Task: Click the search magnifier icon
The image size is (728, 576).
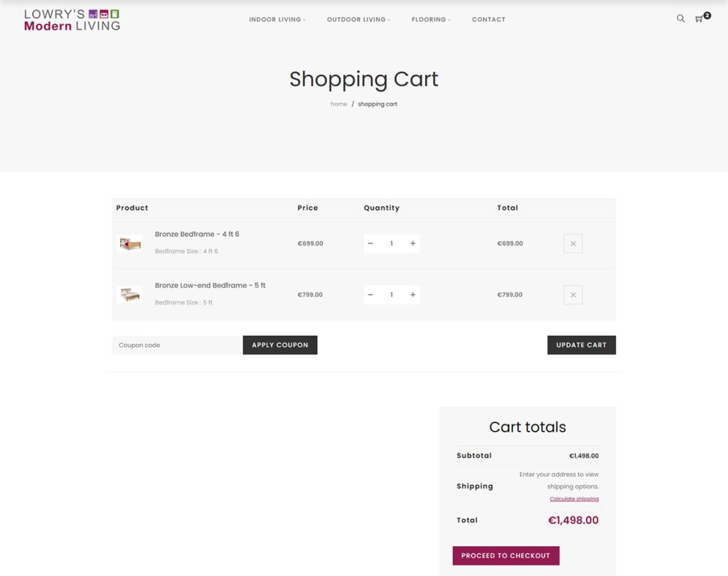Action: coord(680,18)
